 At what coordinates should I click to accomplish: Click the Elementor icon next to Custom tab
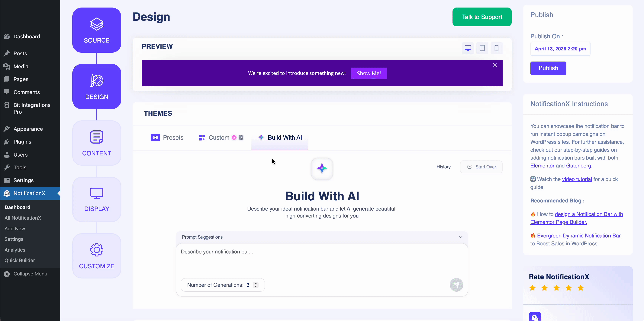234,137
